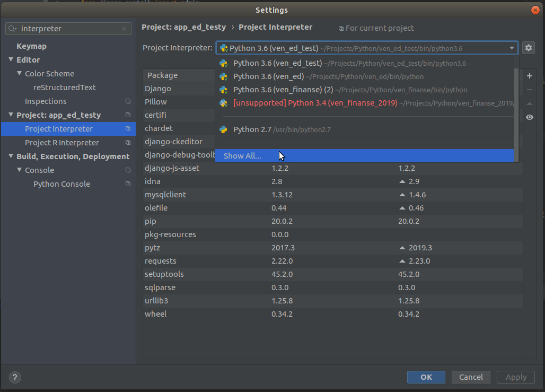Click the copy icon on the Project Interpreter row
Screen dimensions: 545x392
tap(128, 129)
